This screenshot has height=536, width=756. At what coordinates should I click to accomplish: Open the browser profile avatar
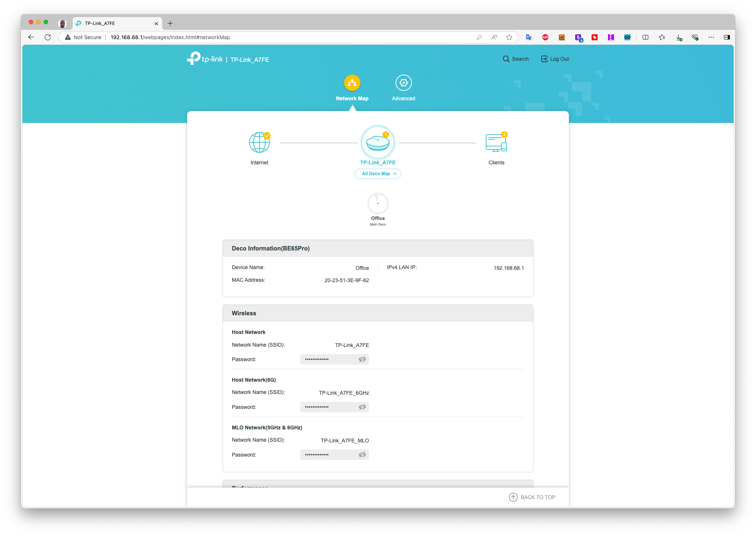[x=63, y=23]
